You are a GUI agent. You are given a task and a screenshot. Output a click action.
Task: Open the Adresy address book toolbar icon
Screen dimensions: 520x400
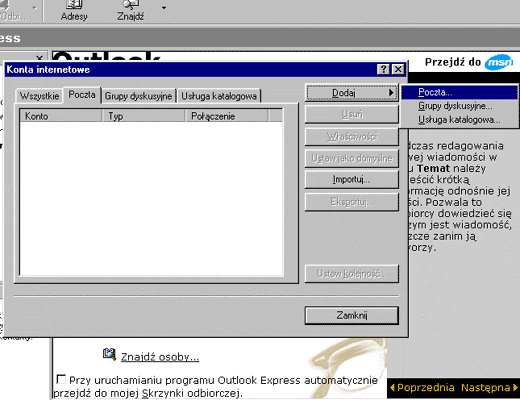point(74,10)
